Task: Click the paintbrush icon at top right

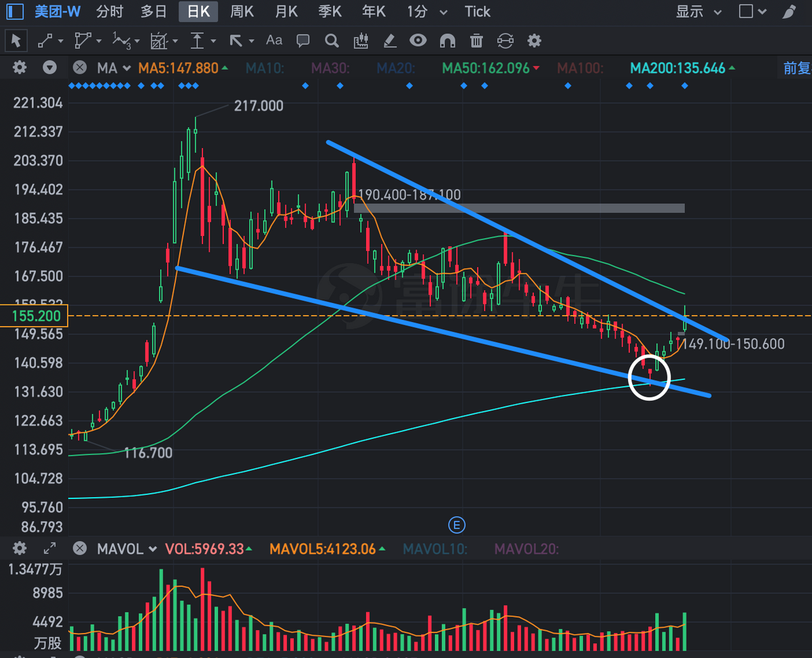Action: (789, 11)
